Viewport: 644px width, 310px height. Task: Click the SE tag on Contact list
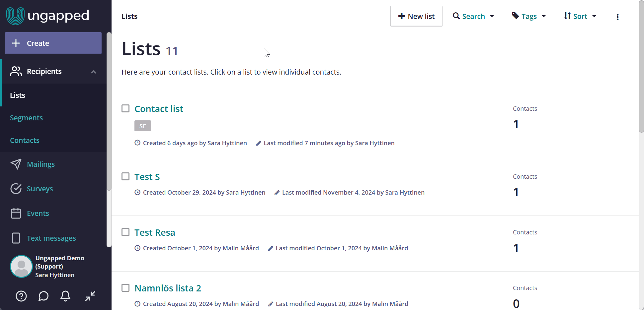(x=143, y=126)
